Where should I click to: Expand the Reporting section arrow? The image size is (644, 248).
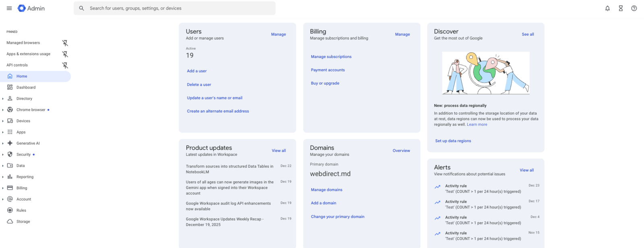click(3, 177)
